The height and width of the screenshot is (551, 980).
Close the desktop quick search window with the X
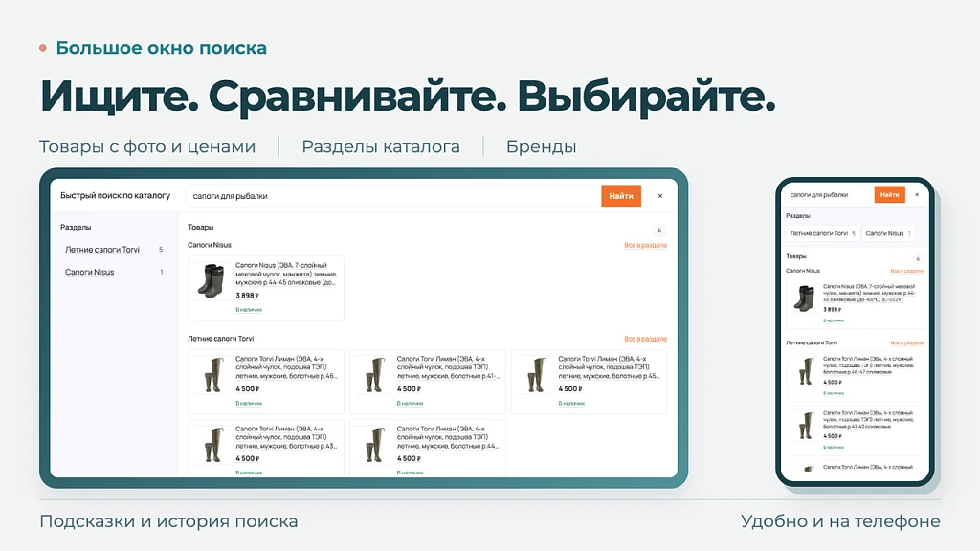point(660,196)
